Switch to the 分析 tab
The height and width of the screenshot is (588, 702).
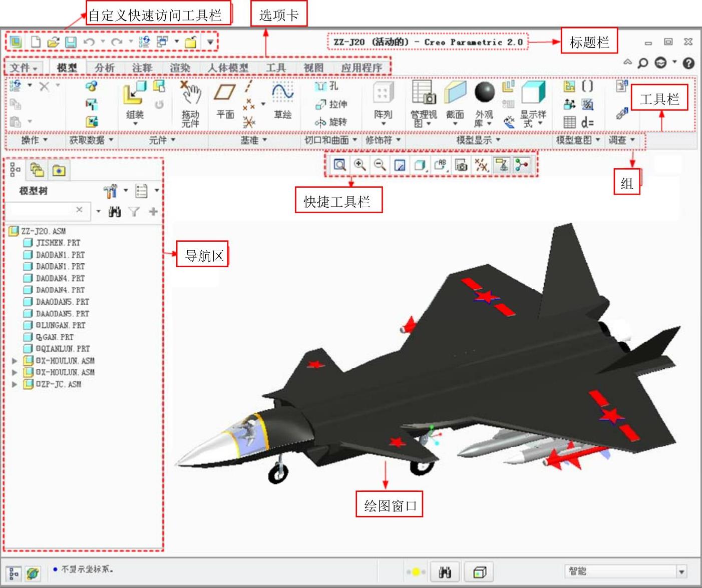click(105, 68)
